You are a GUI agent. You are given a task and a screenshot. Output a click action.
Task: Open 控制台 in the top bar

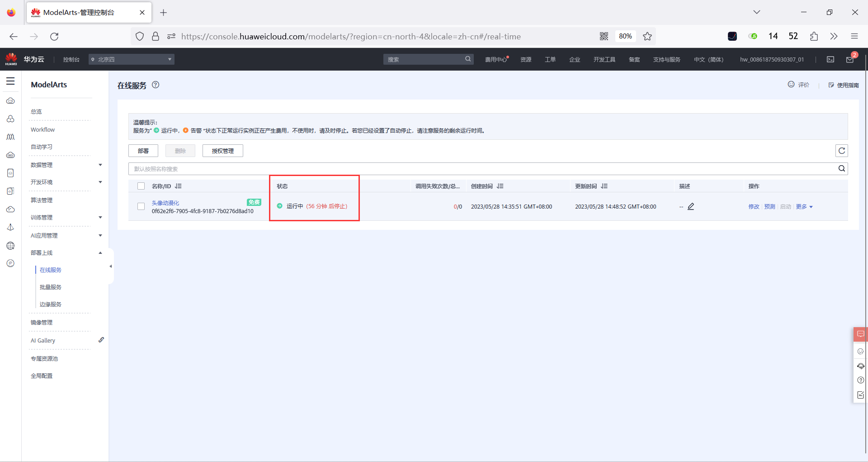tap(71, 60)
